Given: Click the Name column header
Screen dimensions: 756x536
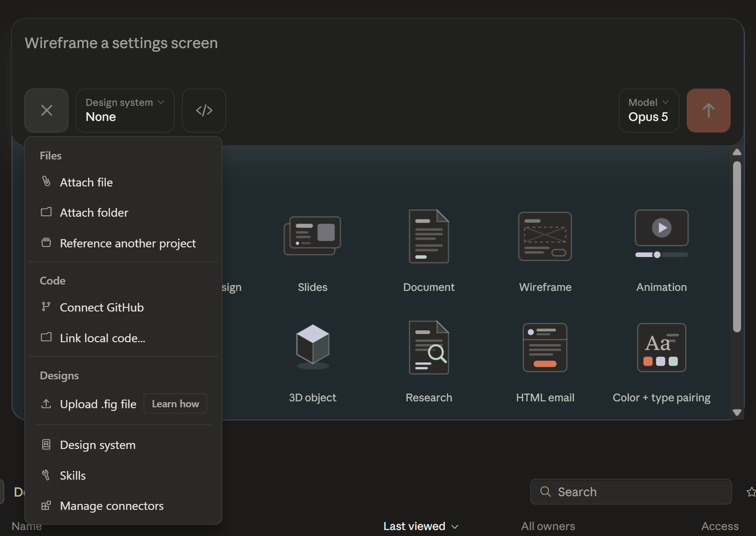Looking at the screenshot, I should pos(26,526).
